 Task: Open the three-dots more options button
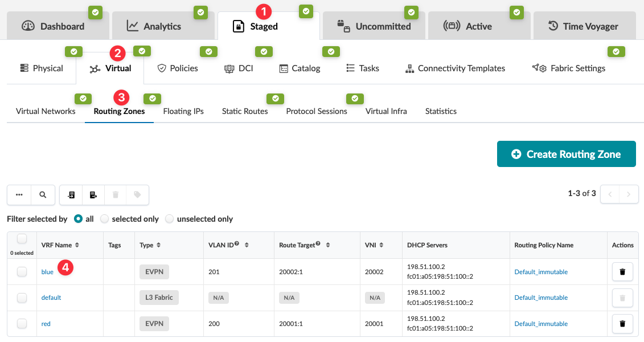(19, 194)
